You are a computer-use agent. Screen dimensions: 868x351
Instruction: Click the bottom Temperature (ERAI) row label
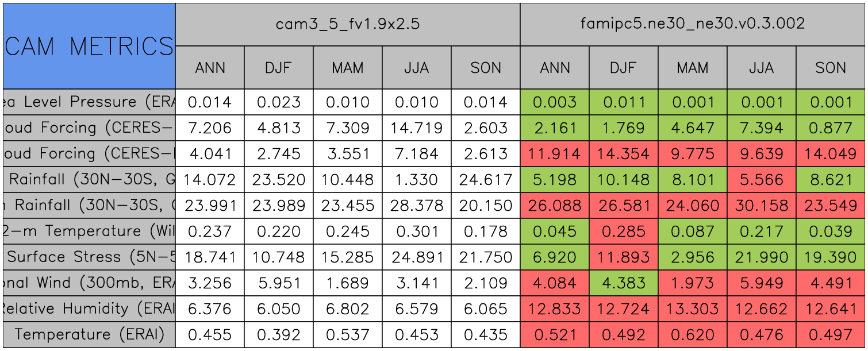point(89,334)
